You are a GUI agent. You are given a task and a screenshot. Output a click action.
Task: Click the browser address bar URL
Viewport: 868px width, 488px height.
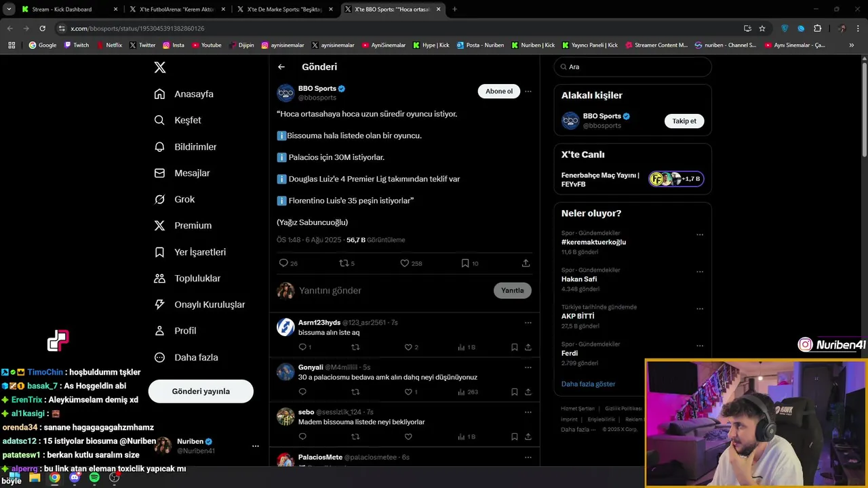[x=138, y=28]
